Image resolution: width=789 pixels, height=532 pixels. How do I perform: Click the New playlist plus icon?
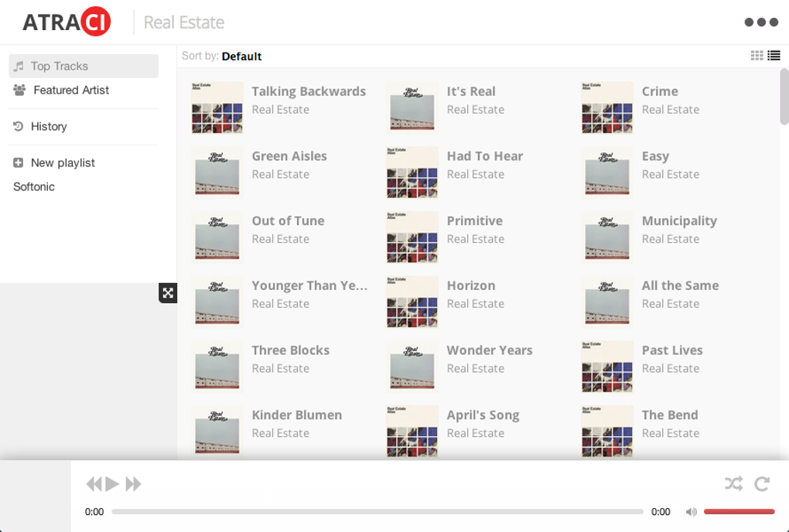[18, 162]
